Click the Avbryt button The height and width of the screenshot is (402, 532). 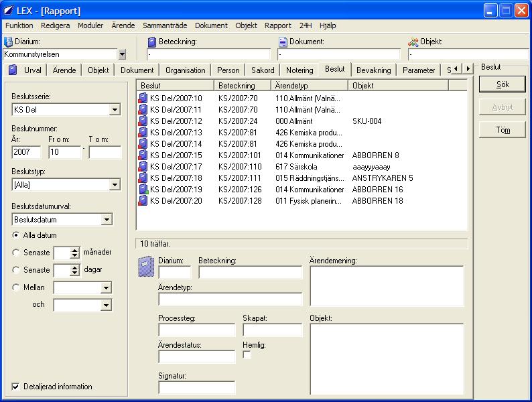click(x=503, y=107)
